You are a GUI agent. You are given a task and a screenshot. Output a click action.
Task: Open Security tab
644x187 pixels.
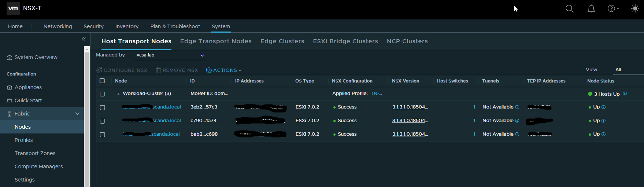coord(93,26)
